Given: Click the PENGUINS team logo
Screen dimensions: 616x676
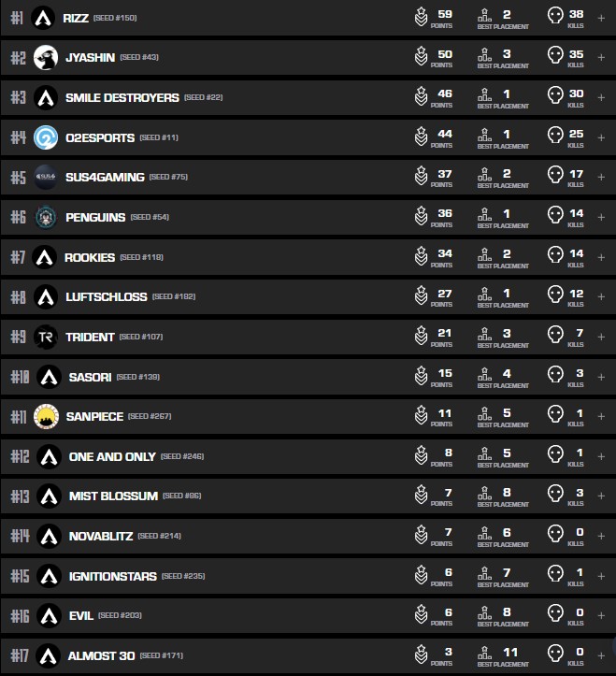Looking at the screenshot, I should coord(46,217).
